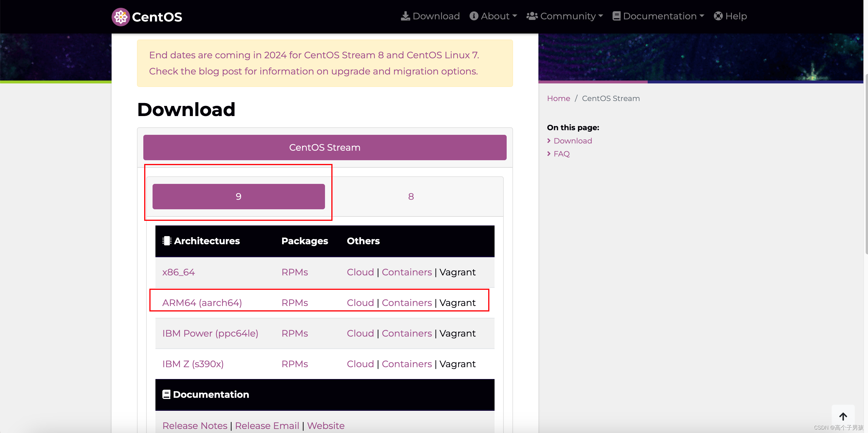868x433 pixels.
Task: Click the x86_64 architecture link
Action: coord(178,272)
